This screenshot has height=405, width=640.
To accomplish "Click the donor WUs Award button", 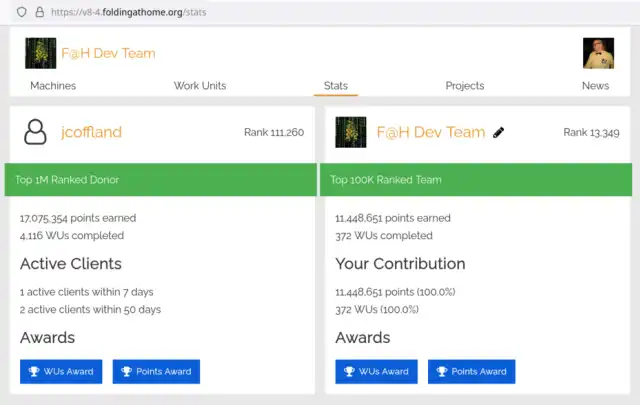I will pos(60,371).
